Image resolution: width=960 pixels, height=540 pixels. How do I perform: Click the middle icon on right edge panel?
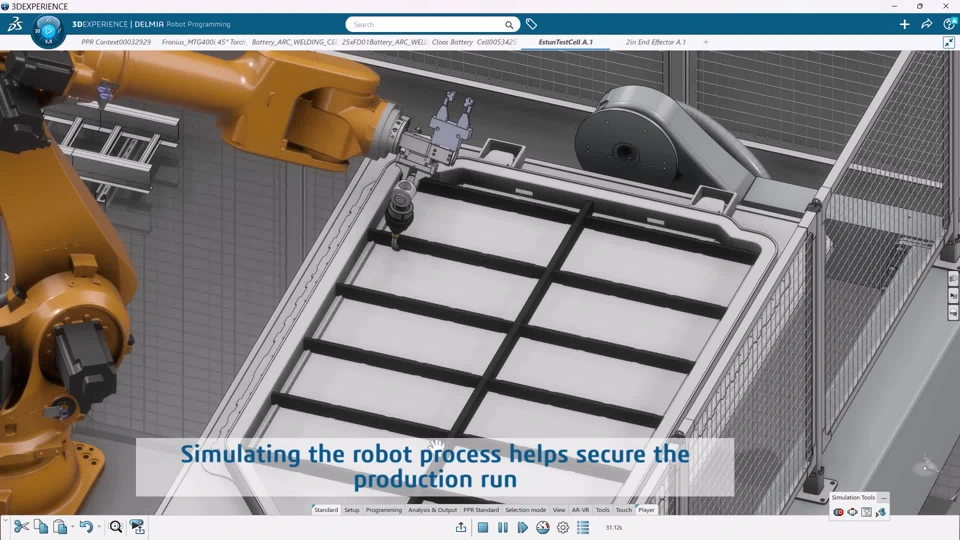953,296
